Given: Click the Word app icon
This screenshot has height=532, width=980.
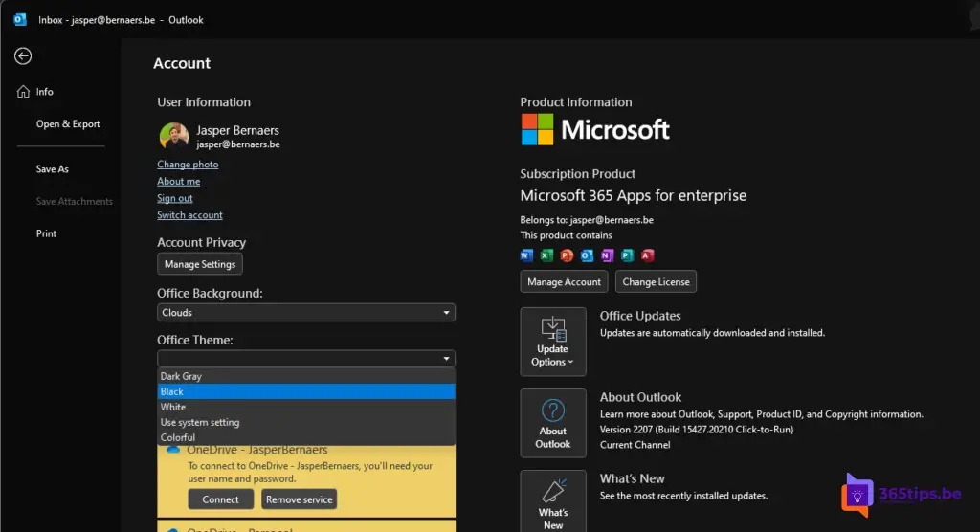Looking at the screenshot, I should tap(526, 255).
